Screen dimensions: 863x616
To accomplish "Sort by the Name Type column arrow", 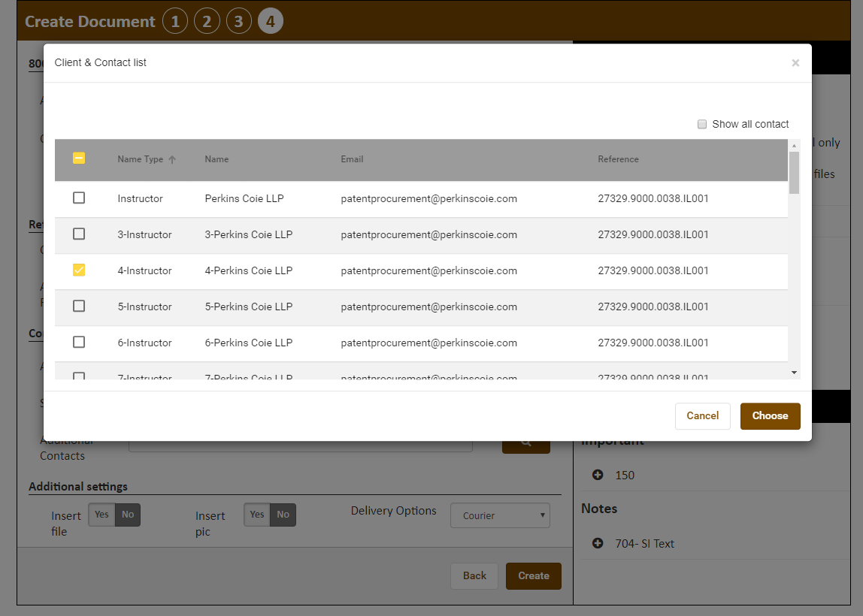I will click(172, 159).
